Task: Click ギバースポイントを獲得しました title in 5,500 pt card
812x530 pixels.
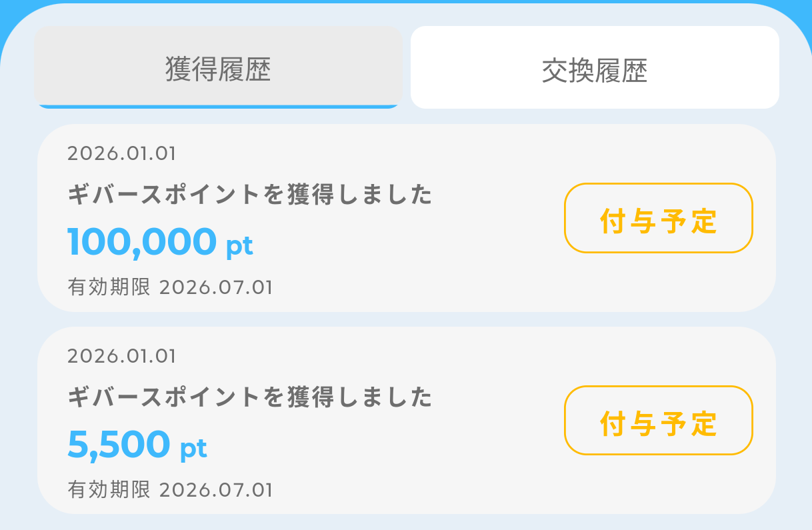Action: 250,398
